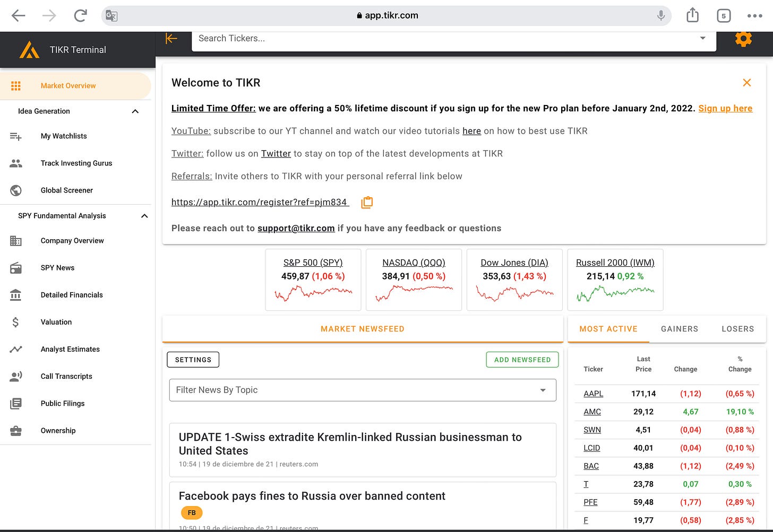Close the Welcome to TIKR banner
Viewport: 773px width, 532px height.
click(x=746, y=83)
